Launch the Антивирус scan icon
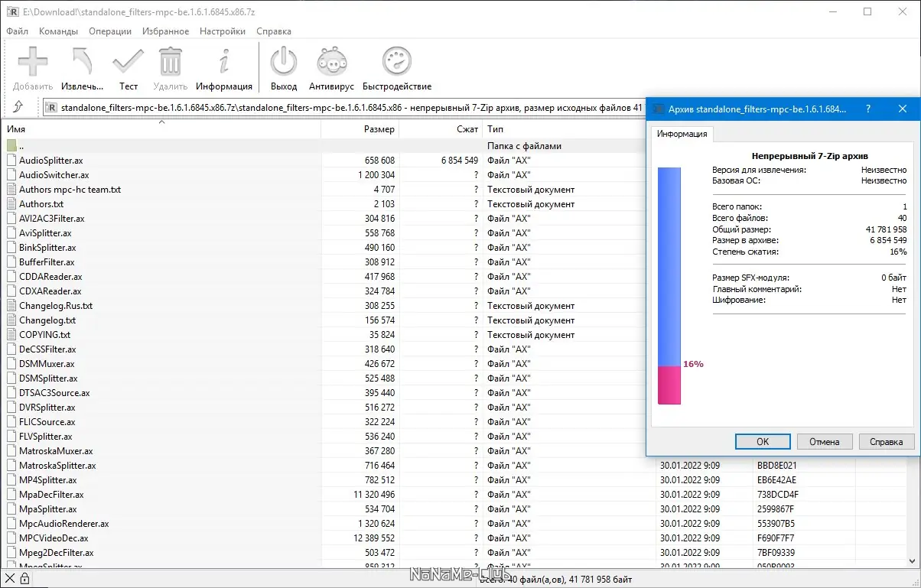The width and height of the screenshot is (921, 588). click(x=331, y=68)
